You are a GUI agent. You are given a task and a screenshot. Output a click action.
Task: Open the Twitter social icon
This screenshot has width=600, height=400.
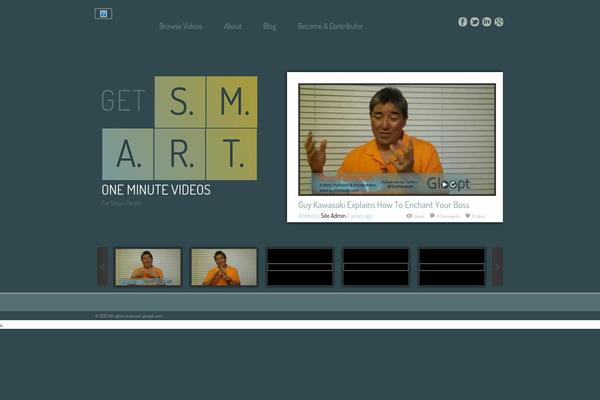(x=474, y=22)
